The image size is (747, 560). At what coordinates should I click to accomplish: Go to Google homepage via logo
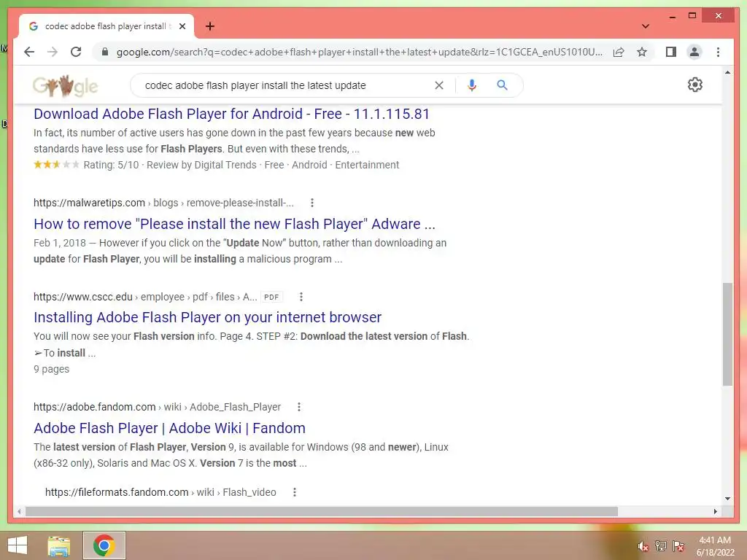click(x=65, y=86)
